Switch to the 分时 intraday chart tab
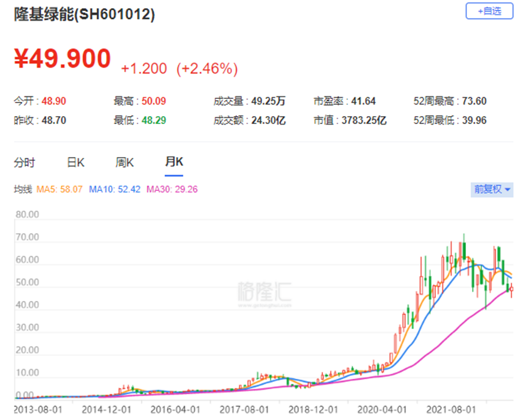 click(24, 162)
